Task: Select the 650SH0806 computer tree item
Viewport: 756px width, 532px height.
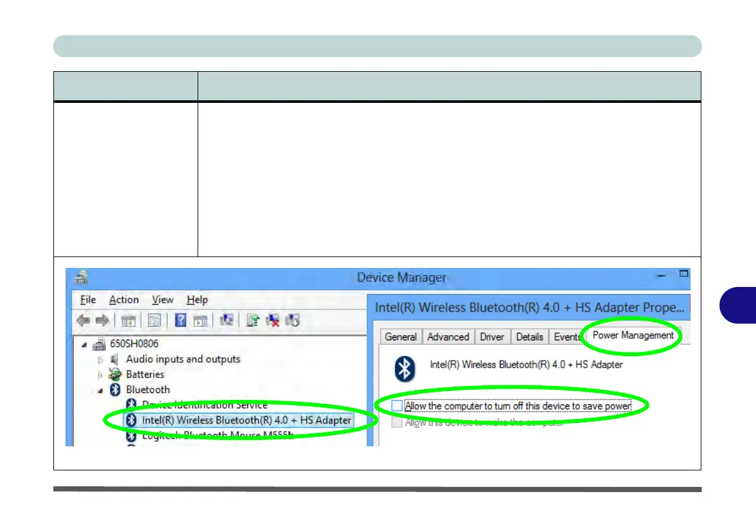Action: (x=134, y=343)
